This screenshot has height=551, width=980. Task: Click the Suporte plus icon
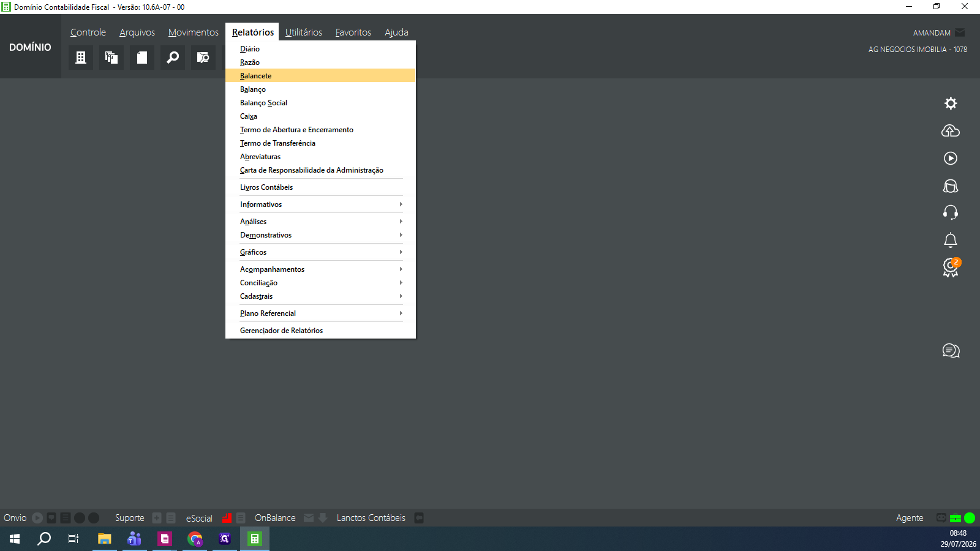157,518
